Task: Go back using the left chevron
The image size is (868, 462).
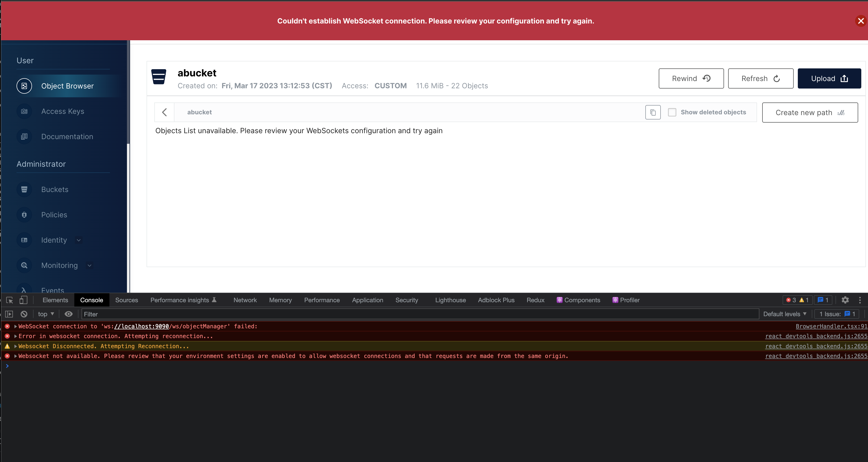Action: [x=164, y=112]
